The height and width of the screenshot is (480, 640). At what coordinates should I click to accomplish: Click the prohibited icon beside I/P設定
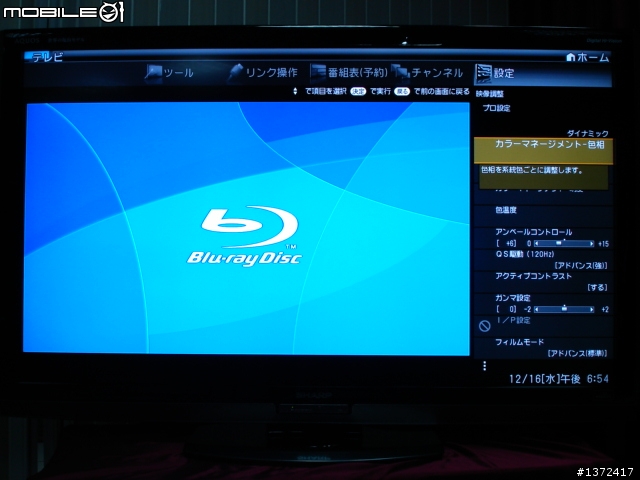point(484,326)
